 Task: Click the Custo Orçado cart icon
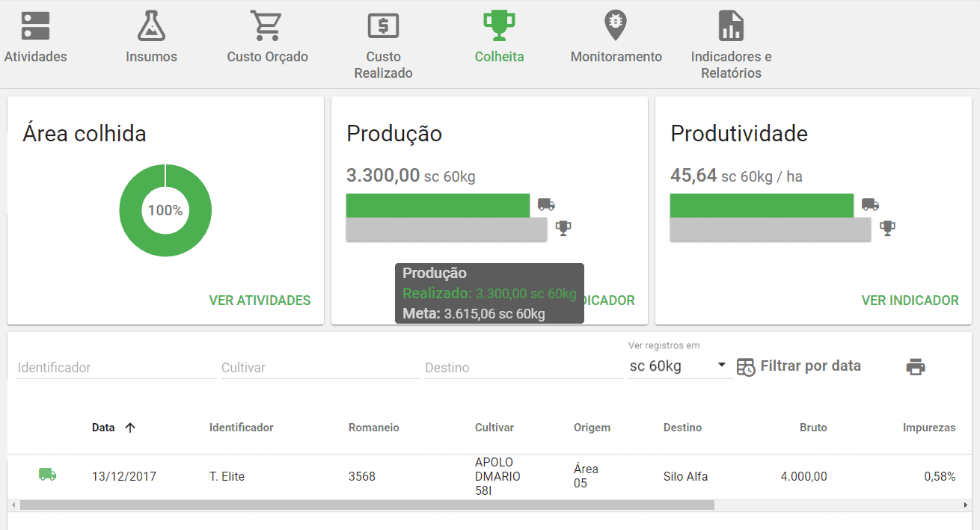click(267, 25)
